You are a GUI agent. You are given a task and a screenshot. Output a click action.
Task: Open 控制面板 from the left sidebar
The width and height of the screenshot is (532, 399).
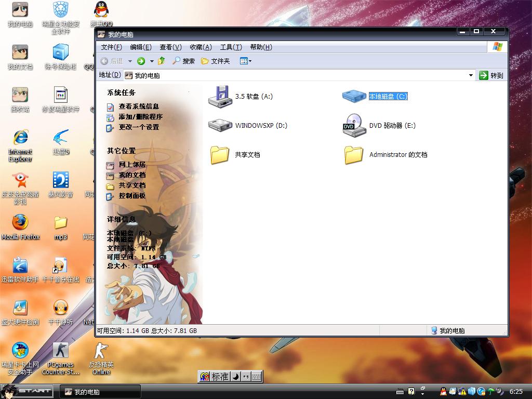(x=132, y=196)
